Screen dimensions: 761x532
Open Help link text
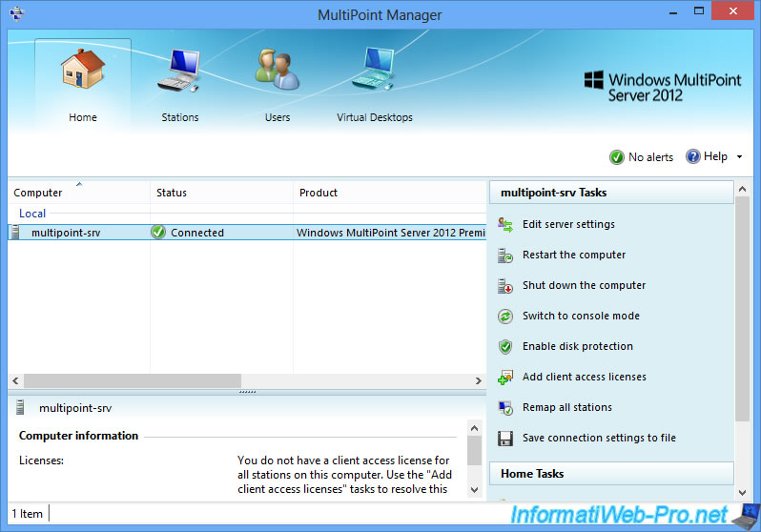tap(715, 156)
